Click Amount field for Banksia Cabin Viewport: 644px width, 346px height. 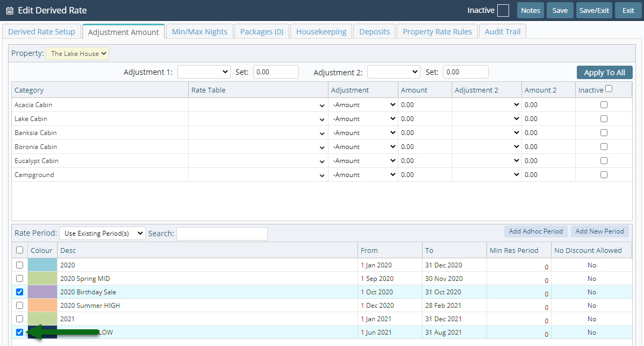[x=425, y=133]
